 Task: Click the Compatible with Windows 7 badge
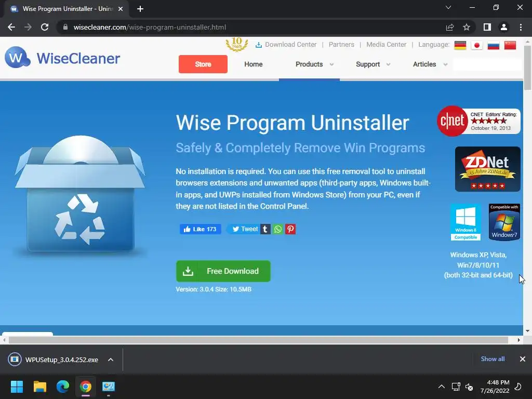coord(504,222)
